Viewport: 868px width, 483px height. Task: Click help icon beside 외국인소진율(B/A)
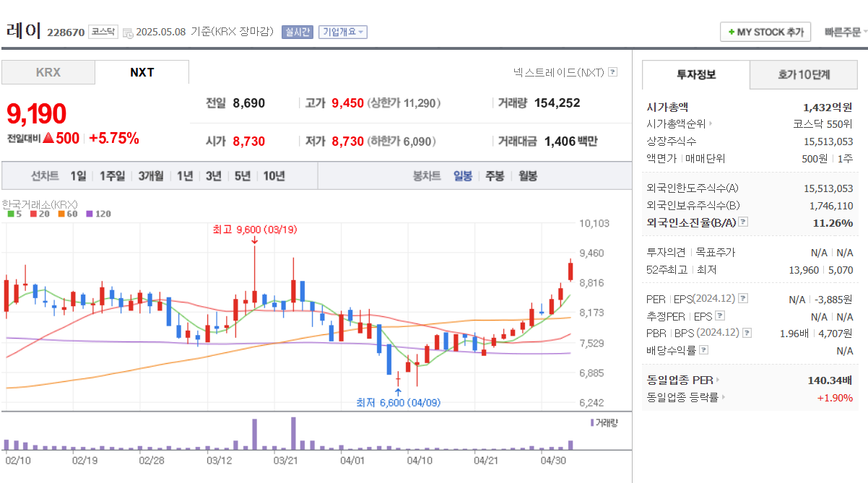743,222
